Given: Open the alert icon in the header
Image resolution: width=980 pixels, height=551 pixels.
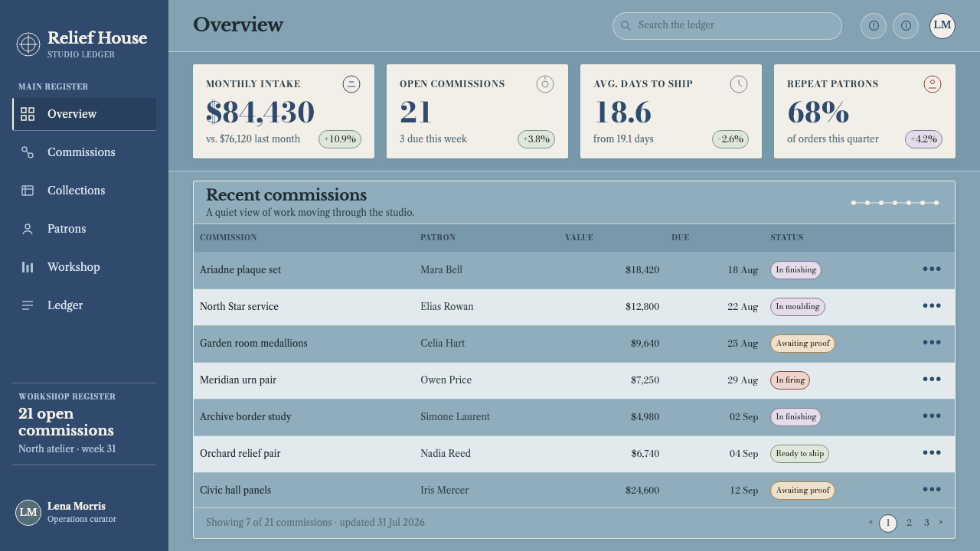Looking at the screenshot, I should (x=874, y=25).
